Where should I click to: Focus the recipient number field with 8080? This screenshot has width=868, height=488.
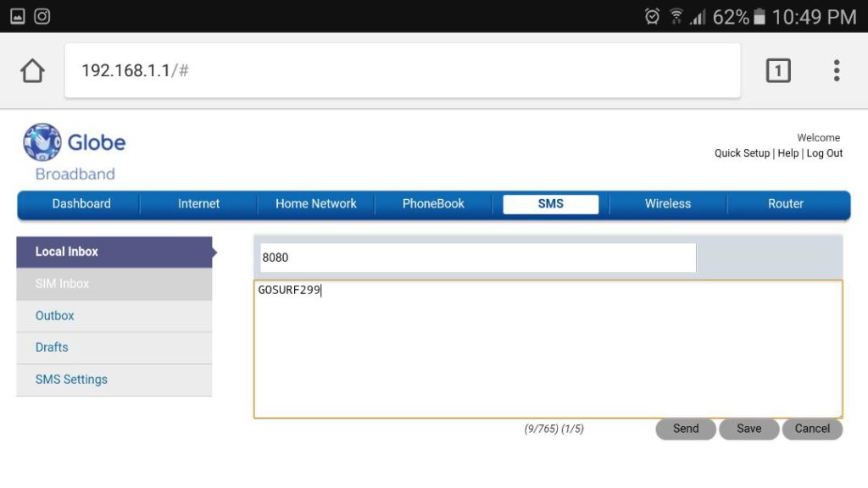coord(478,258)
